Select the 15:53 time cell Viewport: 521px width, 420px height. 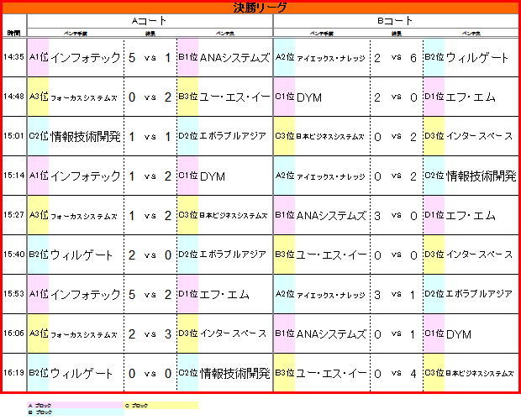point(14,294)
